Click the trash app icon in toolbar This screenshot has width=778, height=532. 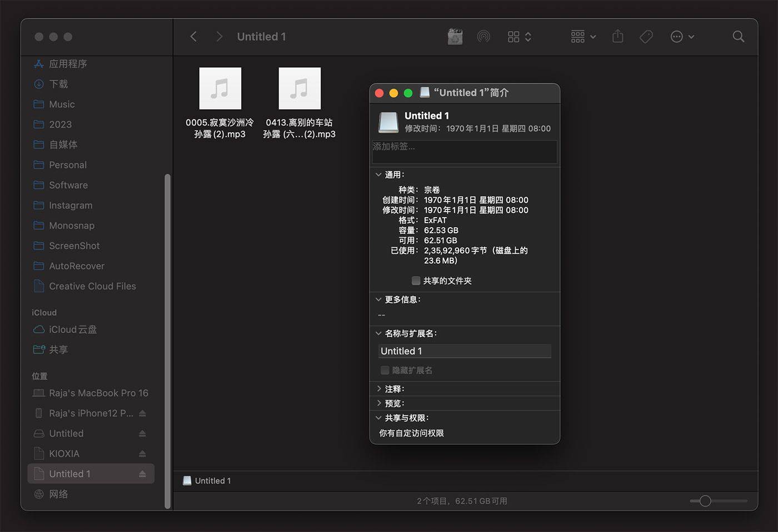click(x=455, y=37)
